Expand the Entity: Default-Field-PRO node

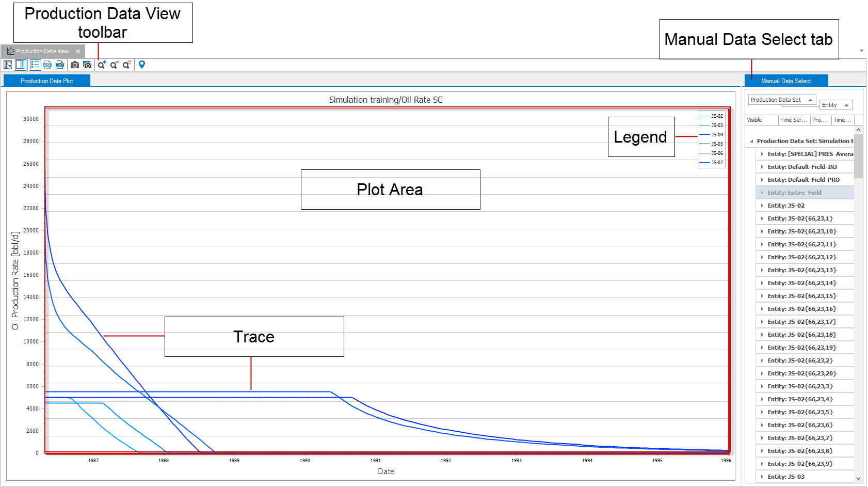[762, 180]
